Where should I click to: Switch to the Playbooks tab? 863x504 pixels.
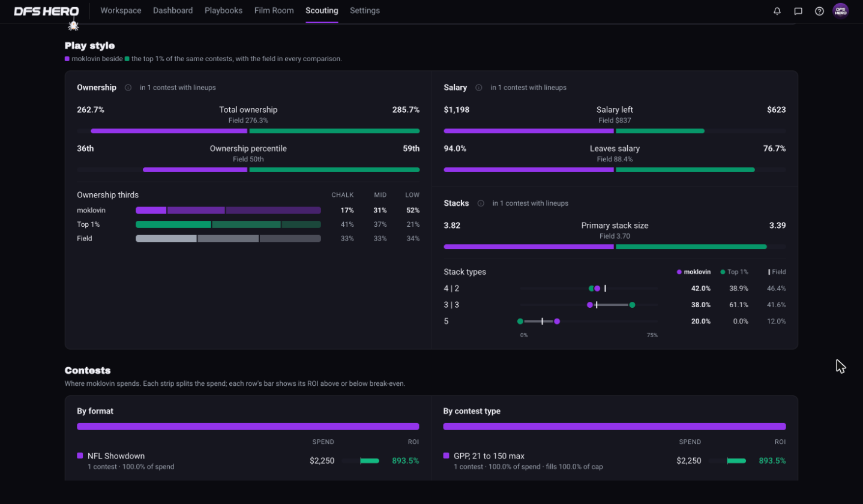pos(223,11)
